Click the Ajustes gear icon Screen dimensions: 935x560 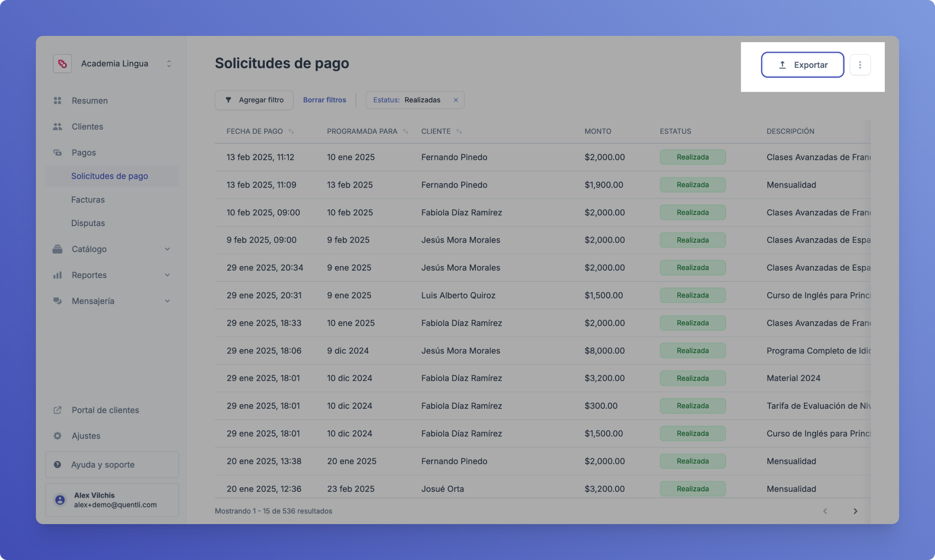(57, 436)
